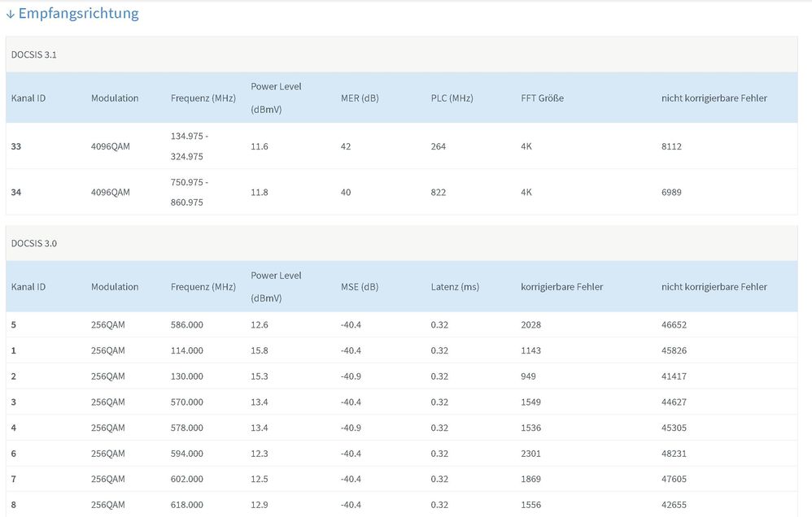Click the 48231 error count for channel 6
812x517 pixels.
click(x=674, y=454)
